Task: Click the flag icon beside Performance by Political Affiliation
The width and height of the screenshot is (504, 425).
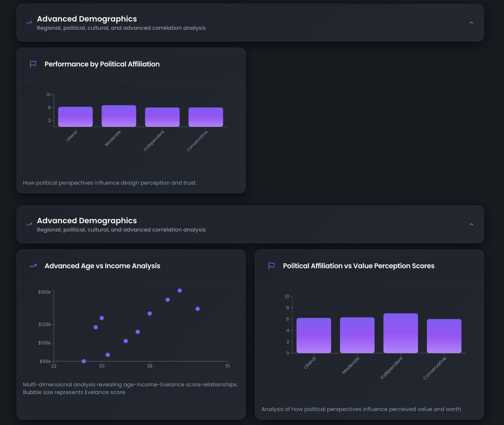Action: [33, 64]
